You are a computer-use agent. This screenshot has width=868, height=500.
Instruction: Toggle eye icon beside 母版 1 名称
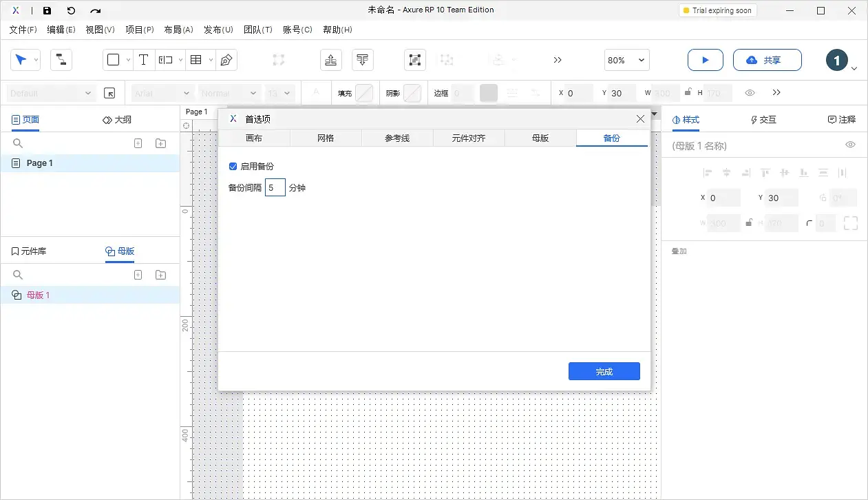pos(851,145)
